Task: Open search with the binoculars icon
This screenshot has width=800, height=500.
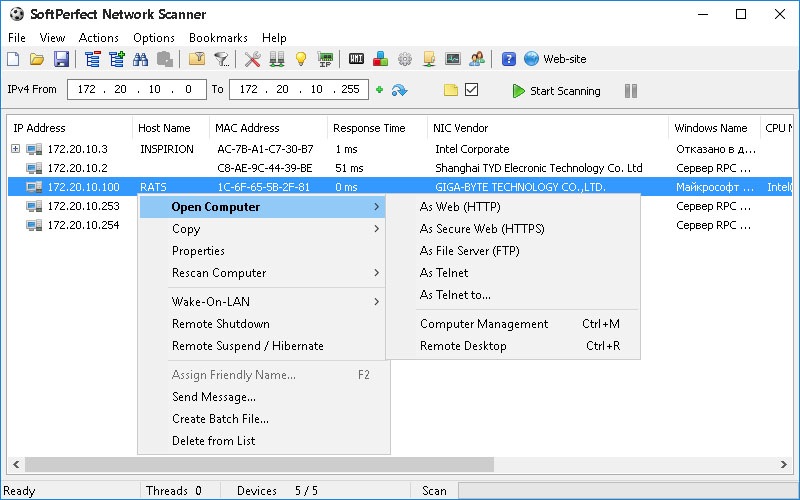Action: [140, 59]
